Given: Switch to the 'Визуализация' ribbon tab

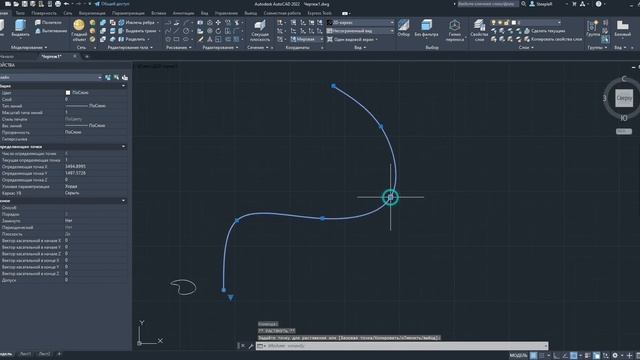Looking at the screenshot, I should 92,13.
